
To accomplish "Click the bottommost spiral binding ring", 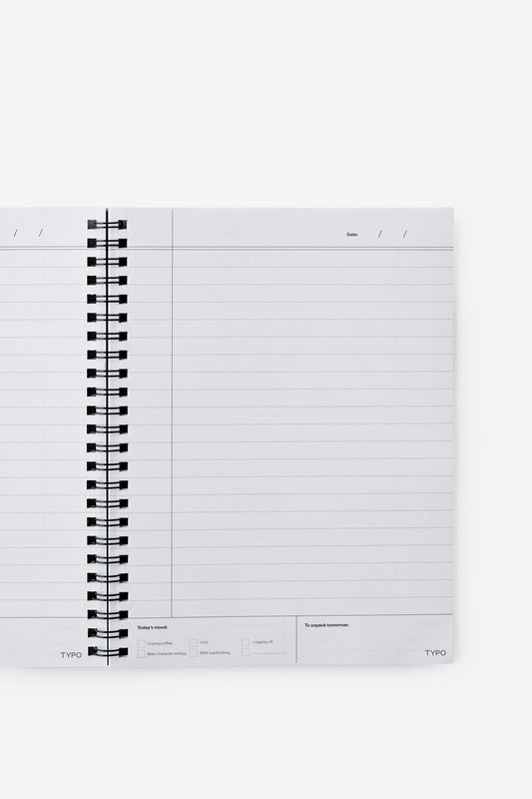I will point(108,651).
